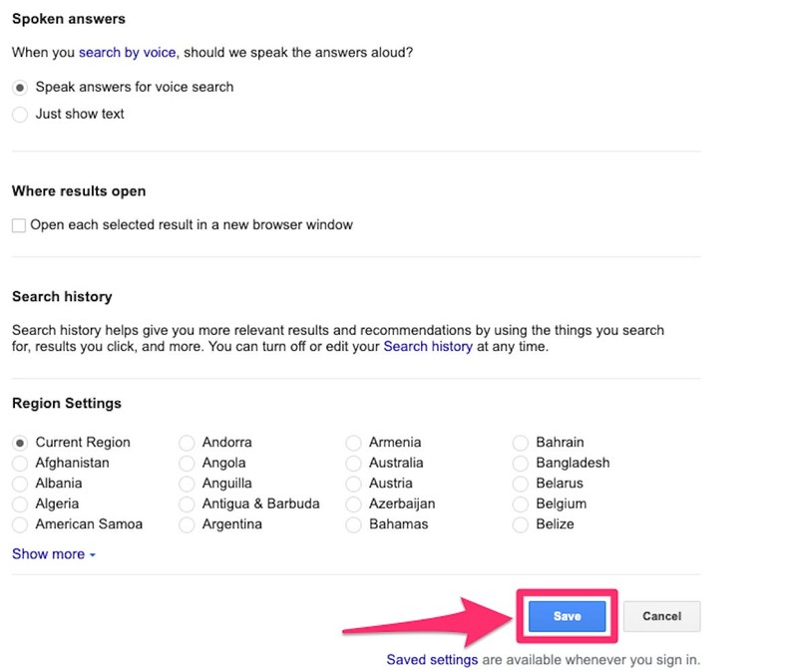Click the Andorra region option
This screenshot has width=788, height=672.
click(x=187, y=443)
